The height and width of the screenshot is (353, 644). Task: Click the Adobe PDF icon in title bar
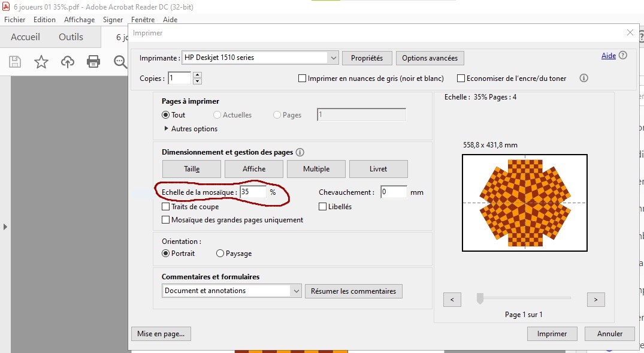pyautogui.click(x=6, y=7)
